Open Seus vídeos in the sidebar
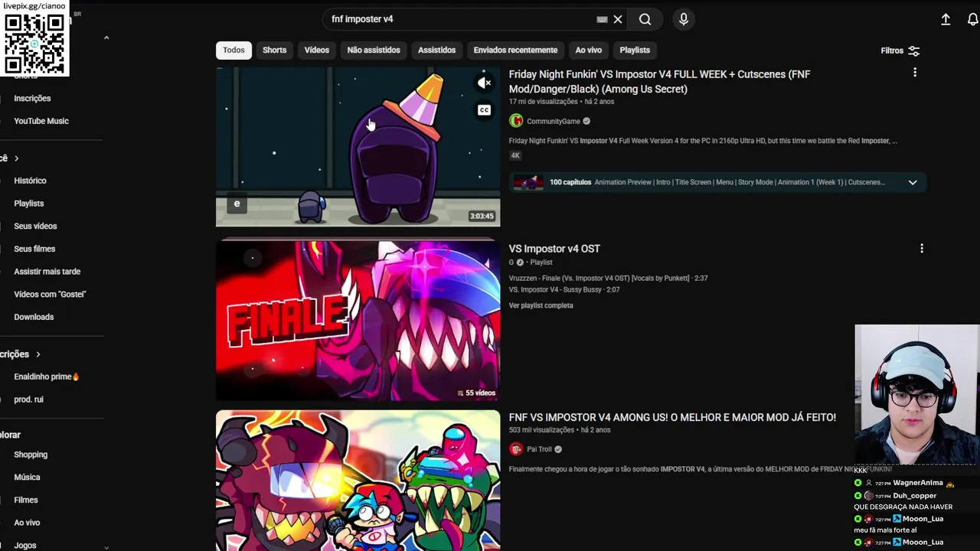The width and height of the screenshot is (980, 551). click(x=35, y=226)
